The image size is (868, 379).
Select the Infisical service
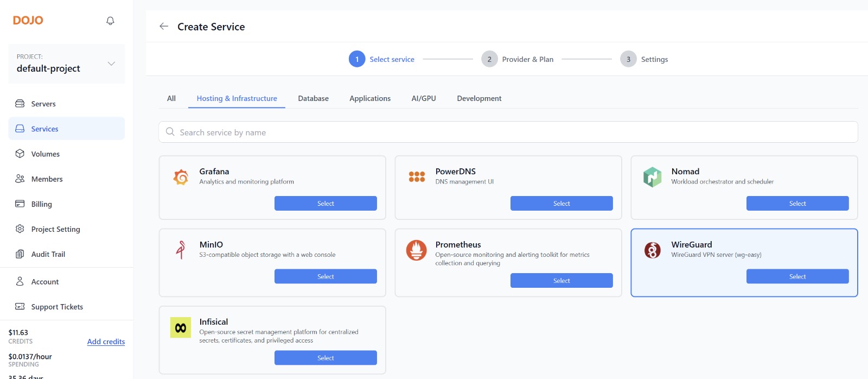point(325,358)
